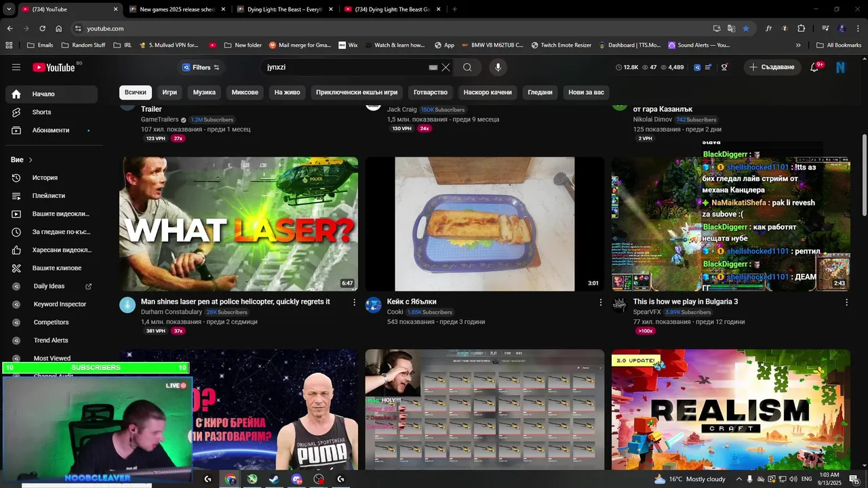This screenshot has width=868, height=488.
Task: Open Харесани видеоклипове in sidebar
Action: 52,250
